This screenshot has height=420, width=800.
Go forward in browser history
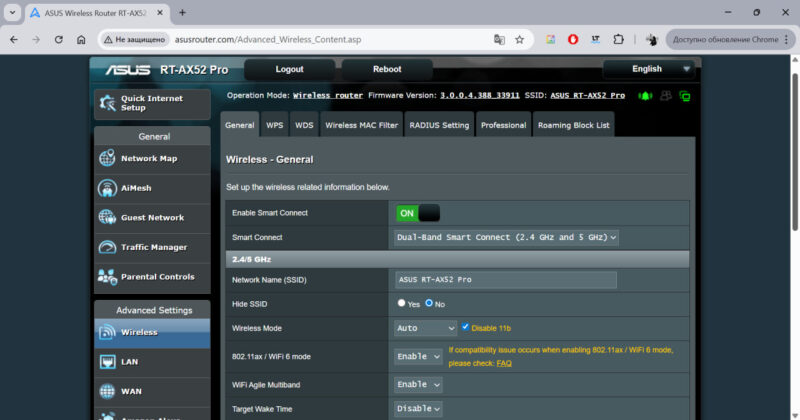[36, 39]
